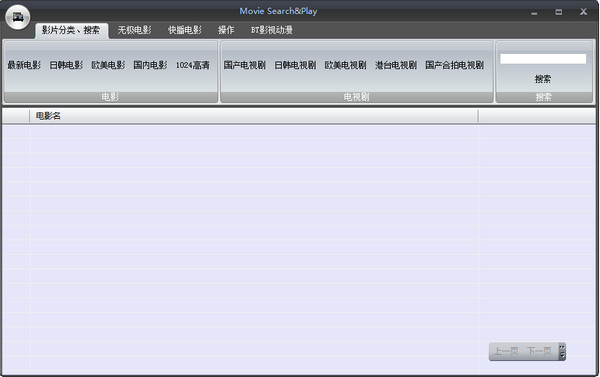Open the 快播电影 tab

pyautogui.click(x=184, y=30)
